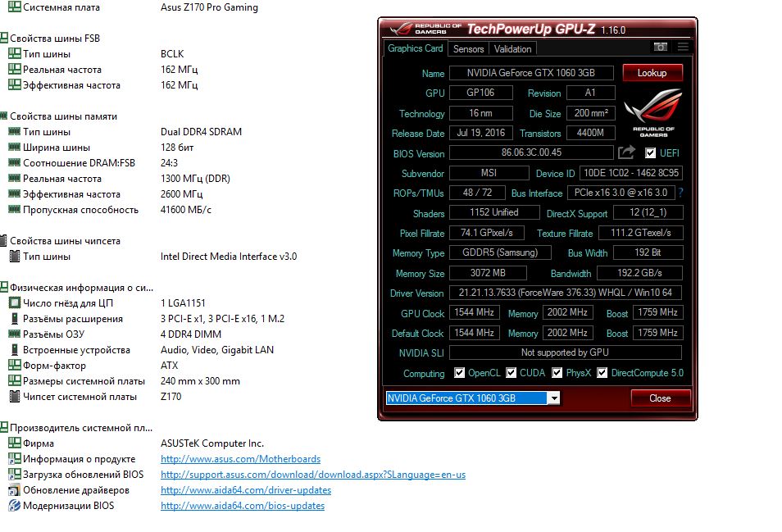Click the Shaders 1152 Unified field
The image size is (782, 532).
494,212
